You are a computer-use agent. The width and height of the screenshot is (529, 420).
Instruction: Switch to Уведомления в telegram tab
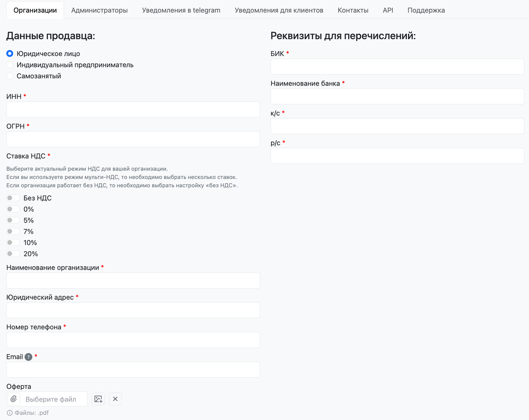[x=181, y=10]
